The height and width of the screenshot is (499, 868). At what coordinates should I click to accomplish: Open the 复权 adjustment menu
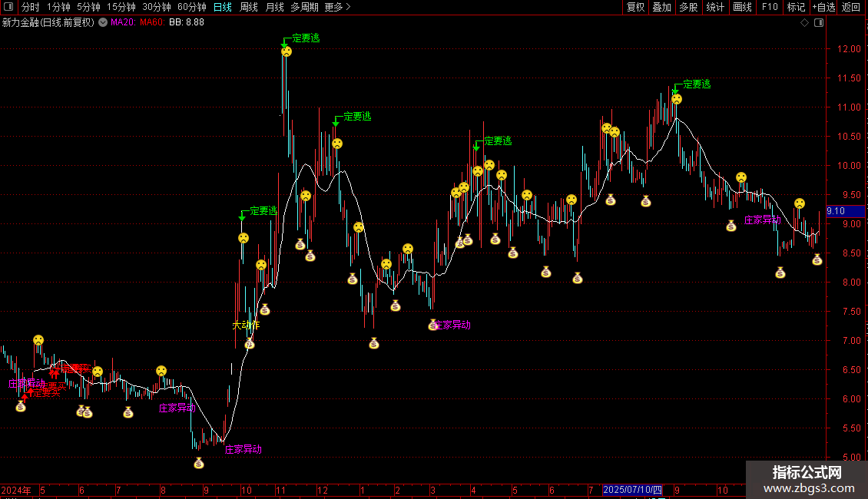(635, 7)
